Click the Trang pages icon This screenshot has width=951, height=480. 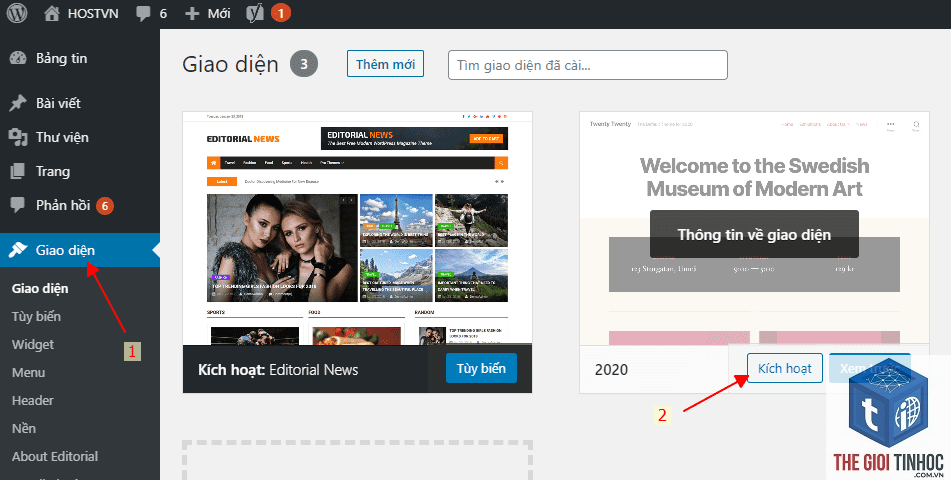click(18, 171)
